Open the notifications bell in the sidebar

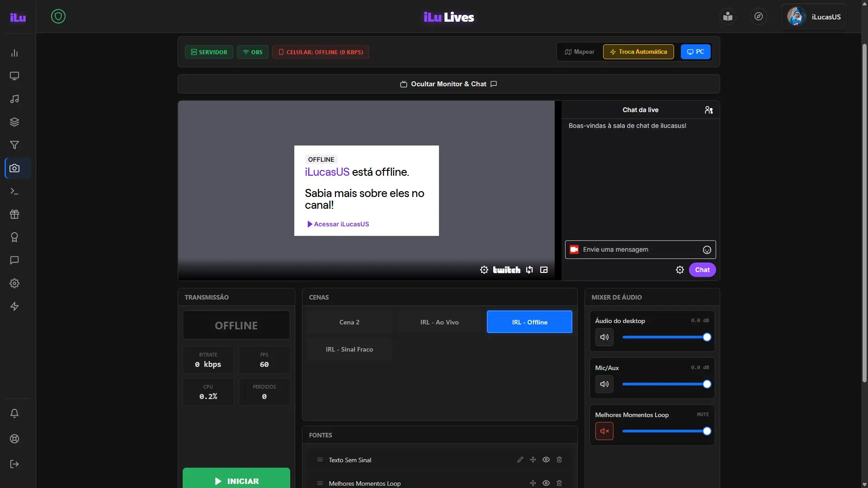14,413
